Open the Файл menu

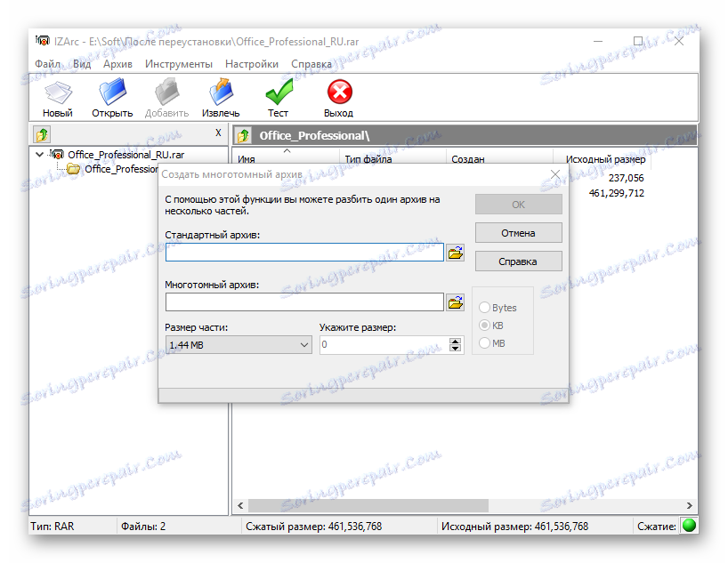click(47, 64)
